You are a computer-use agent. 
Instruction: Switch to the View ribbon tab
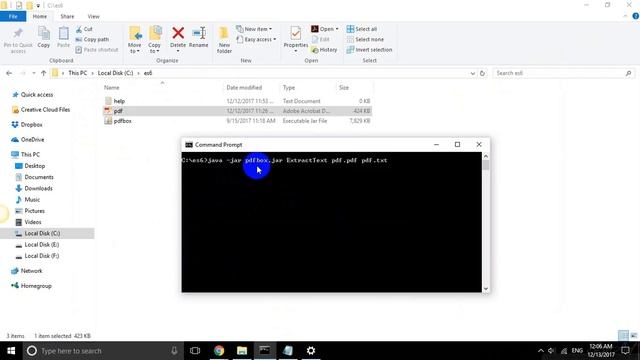93,16
